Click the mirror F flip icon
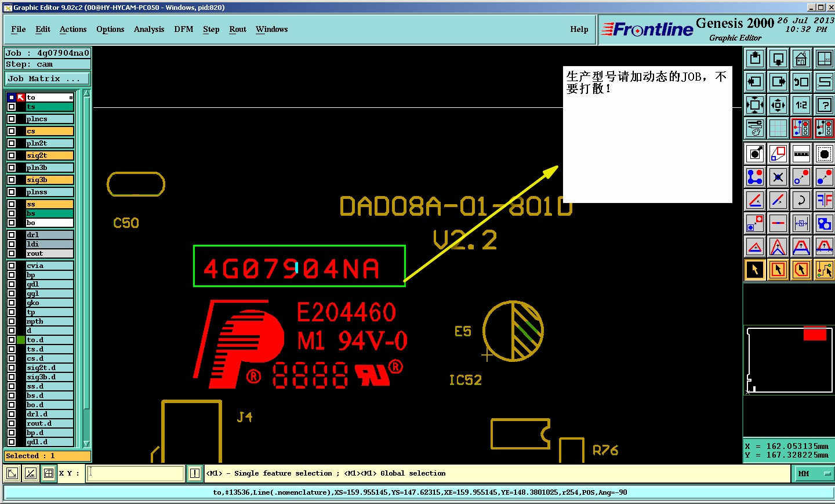835x504 pixels. pos(825,200)
